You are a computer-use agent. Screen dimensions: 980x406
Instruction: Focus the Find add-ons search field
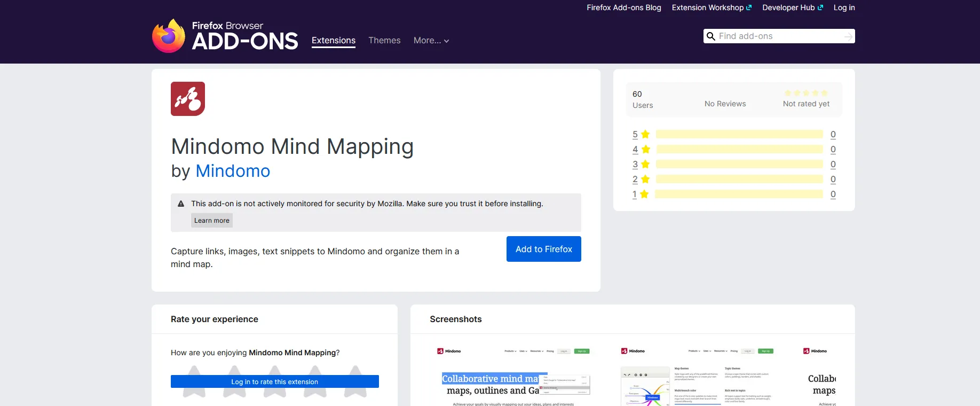point(779,36)
